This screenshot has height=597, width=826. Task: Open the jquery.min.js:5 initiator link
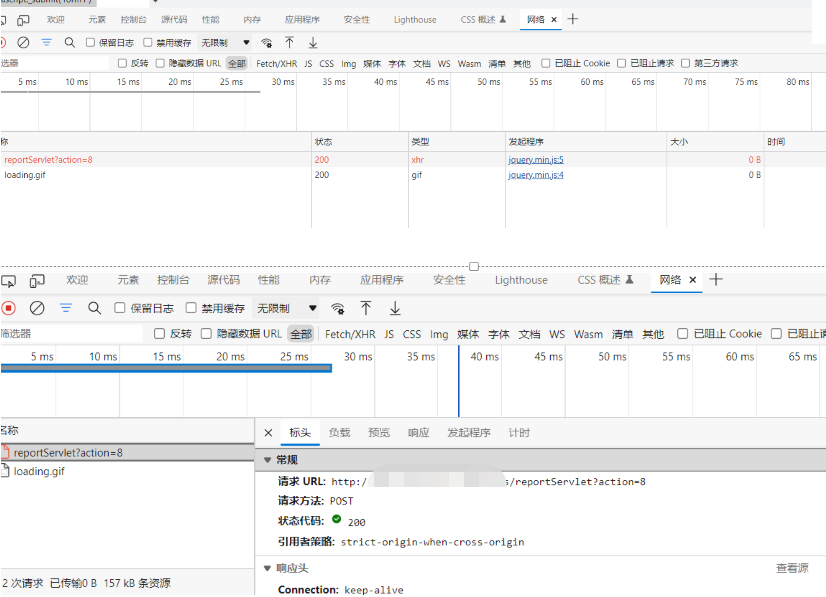535,160
